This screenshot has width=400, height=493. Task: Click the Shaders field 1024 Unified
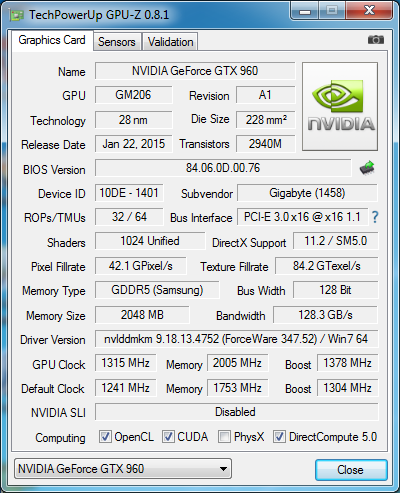pos(150,241)
